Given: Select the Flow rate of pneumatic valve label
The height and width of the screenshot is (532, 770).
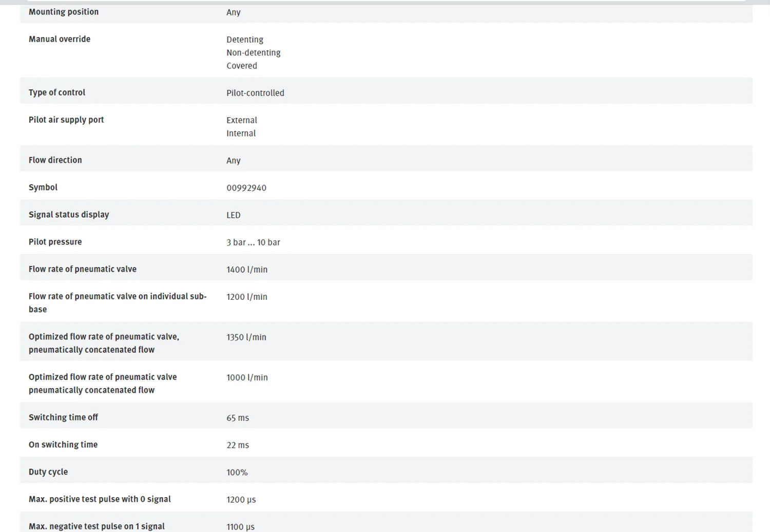Looking at the screenshot, I should pos(83,269).
